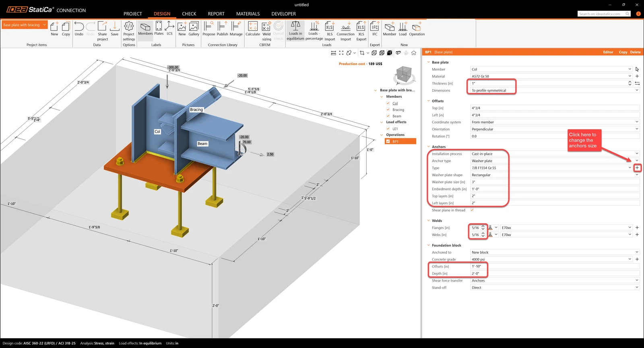Add new material next to A572 Gr.50
The height and width of the screenshot is (348, 644).
637,76
